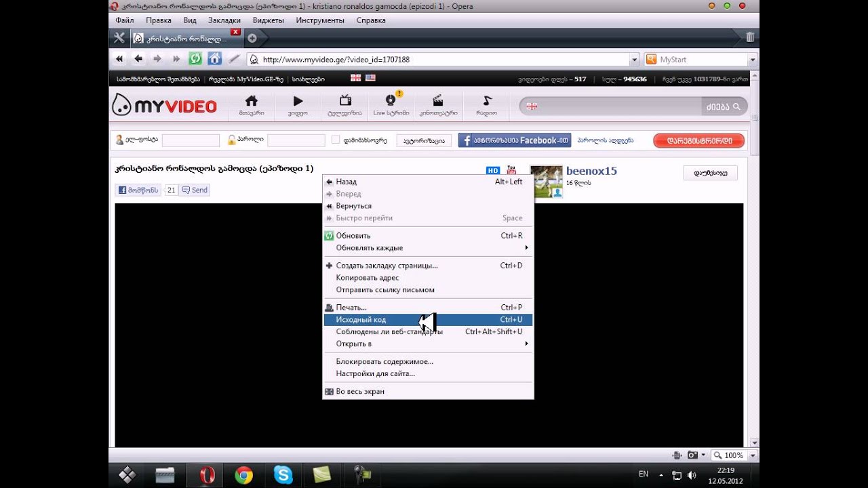The image size is (868, 488).
Task: Expand the address bar history dropdown
Action: point(635,60)
